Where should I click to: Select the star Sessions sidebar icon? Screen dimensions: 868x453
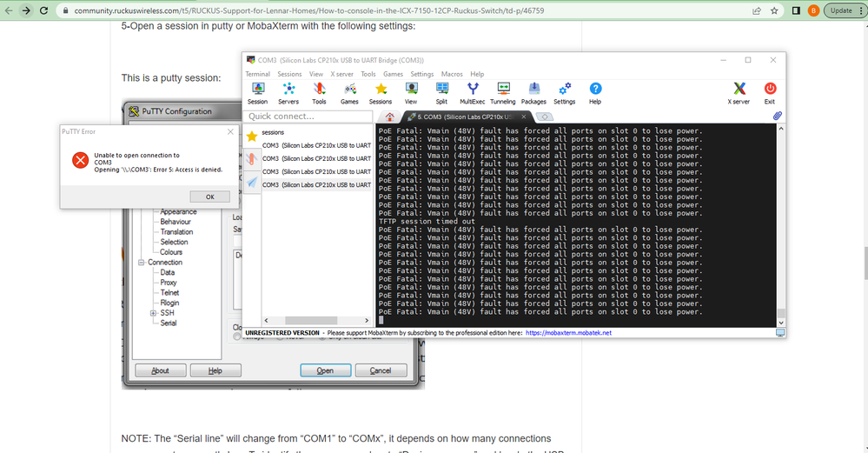[x=252, y=136]
